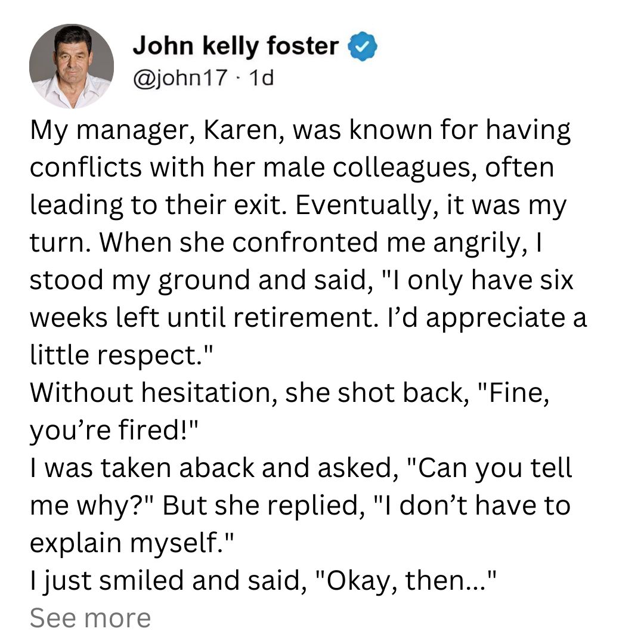Click the "1d" post timestamp

261,78
